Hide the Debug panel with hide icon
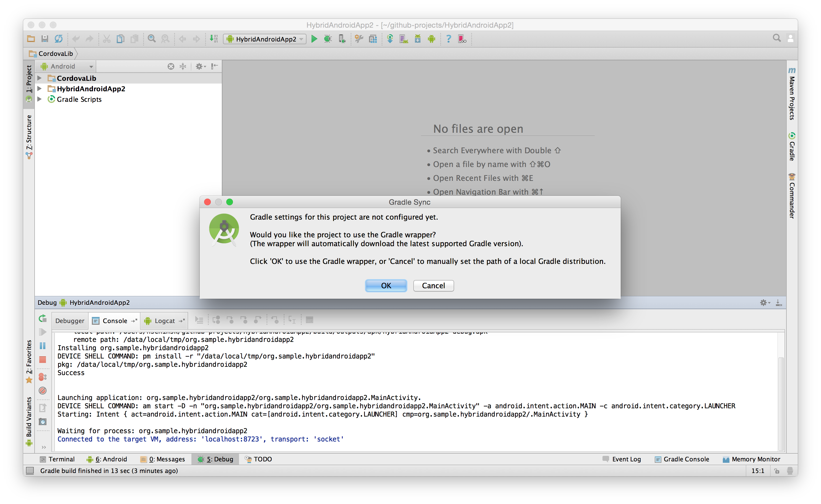This screenshot has height=504, width=821. pos(779,302)
